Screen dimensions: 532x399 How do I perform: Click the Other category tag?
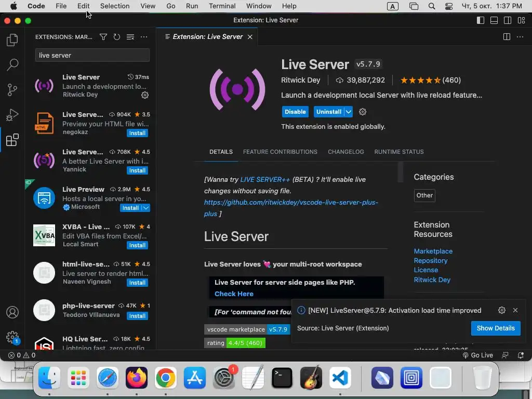tap(424, 195)
